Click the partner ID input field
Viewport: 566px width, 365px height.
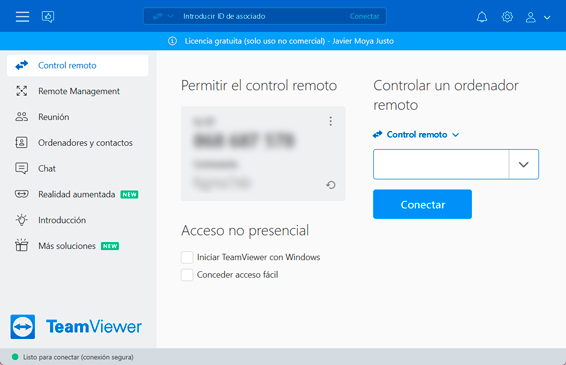click(441, 164)
